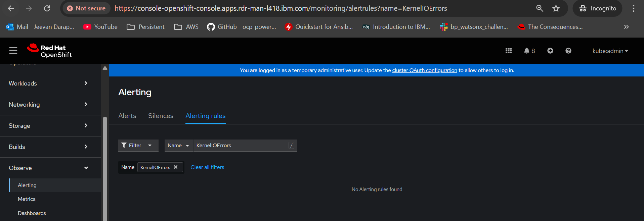
Task: Click Clear all filters link
Action: [x=207, y=167]
